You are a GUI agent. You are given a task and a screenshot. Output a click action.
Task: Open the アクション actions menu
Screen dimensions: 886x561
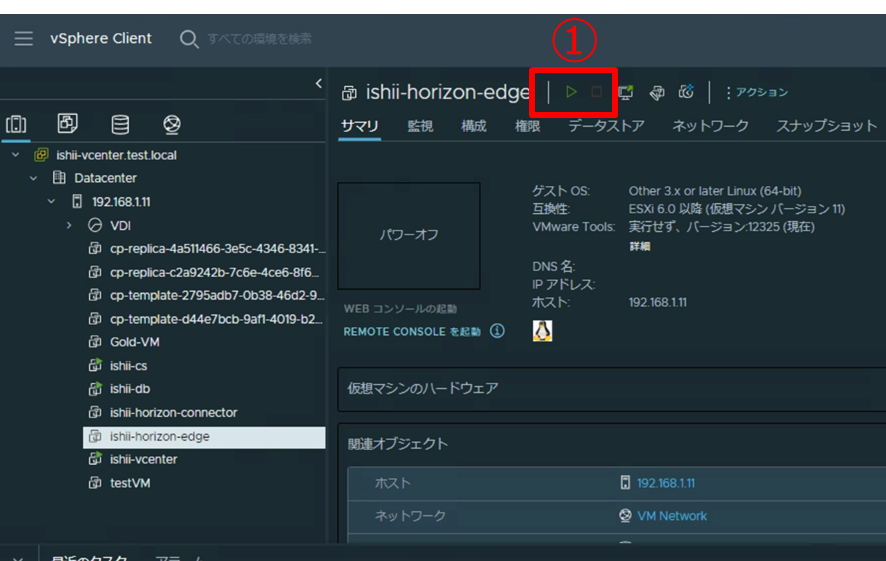757,92
